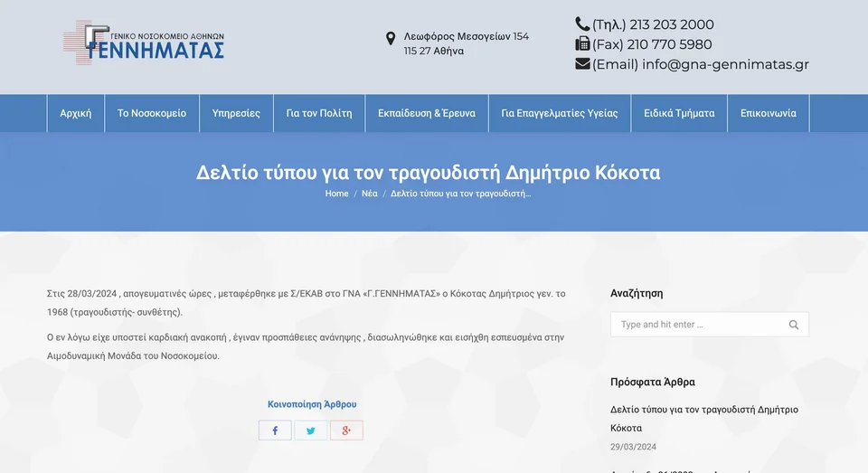
Task: Click the location pin icon
Action: [391, 38]
